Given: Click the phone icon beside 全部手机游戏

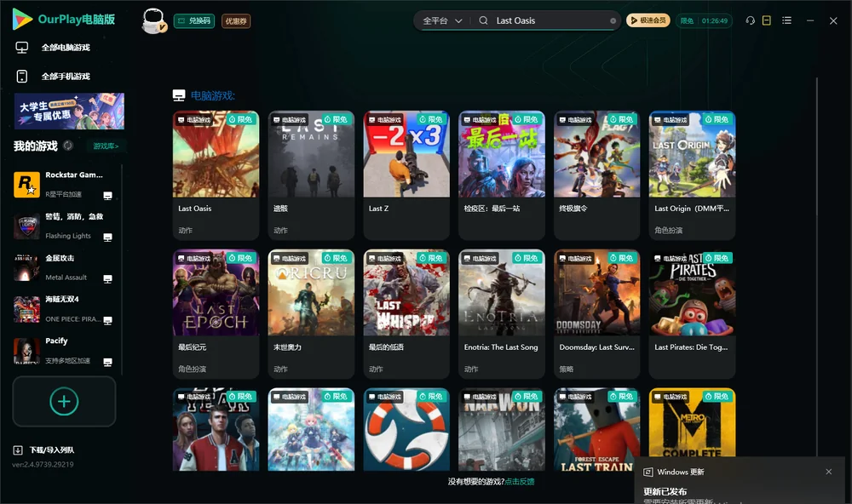Looking at the screenshot, I should (x=22, y=77).
